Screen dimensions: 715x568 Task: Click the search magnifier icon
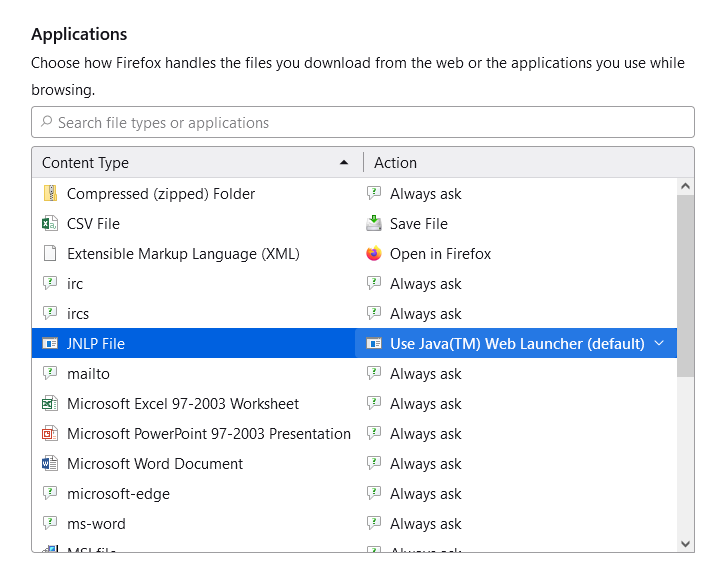point(47,122)
